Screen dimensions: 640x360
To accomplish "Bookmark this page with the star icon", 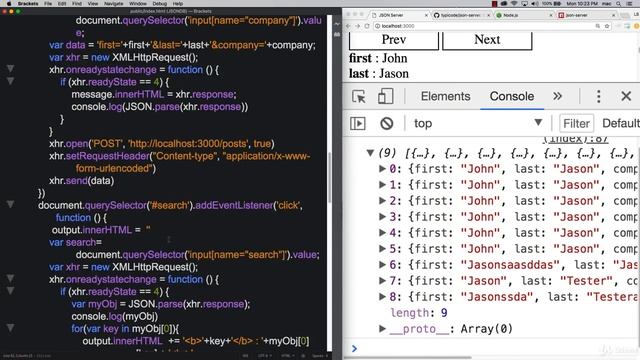I will point(607,26).
